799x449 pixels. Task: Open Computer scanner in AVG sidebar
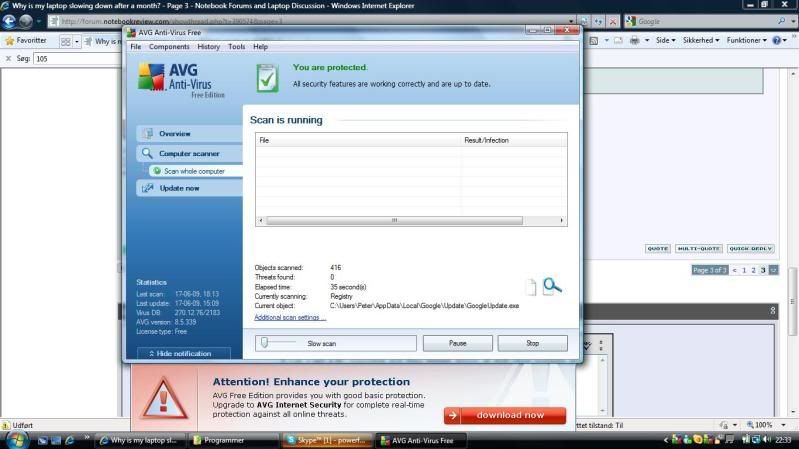click(x=189, y=153)
